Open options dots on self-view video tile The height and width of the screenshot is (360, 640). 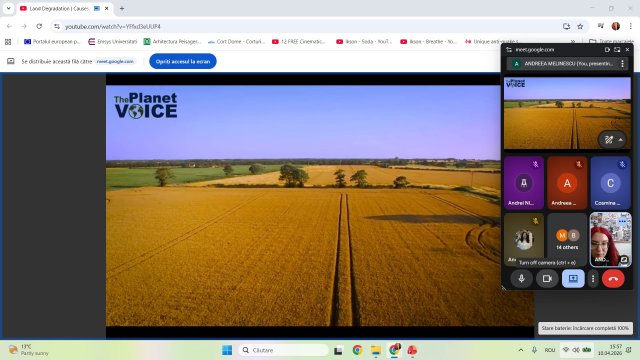tap(622, 221)
